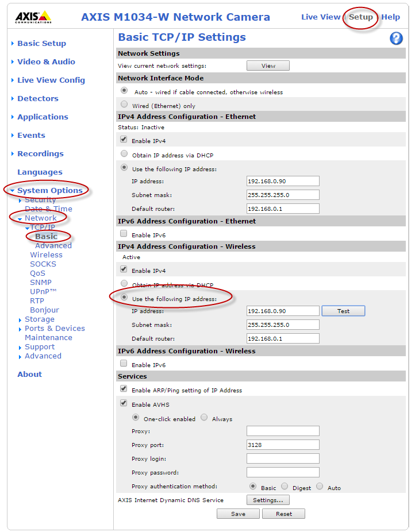Open the Help link in header
The width and height of the screenshot is (415, 532).
click(390, 17)
